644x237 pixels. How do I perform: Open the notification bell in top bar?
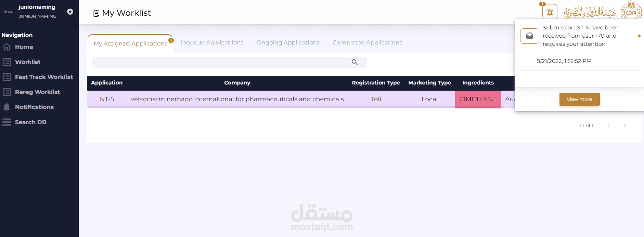tap(550, 12)
